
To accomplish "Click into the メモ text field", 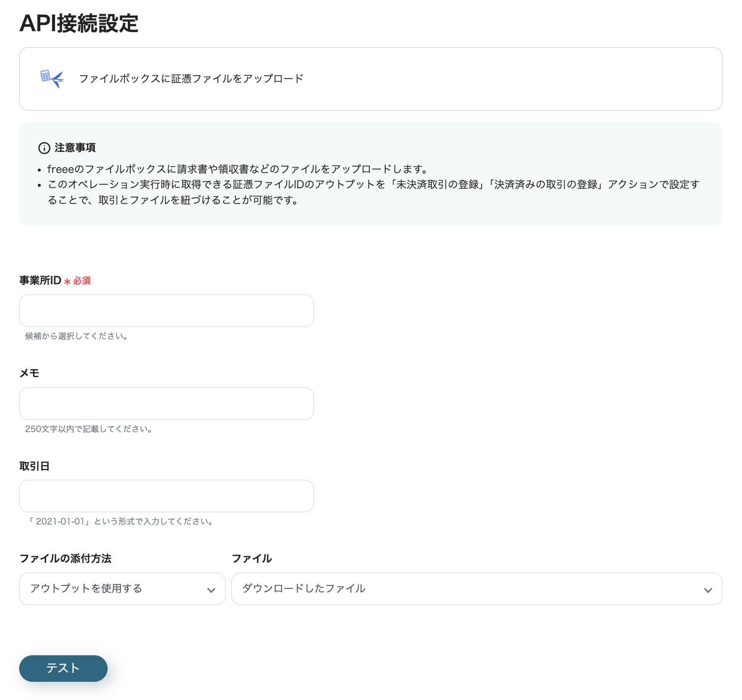I will point(167,404).
